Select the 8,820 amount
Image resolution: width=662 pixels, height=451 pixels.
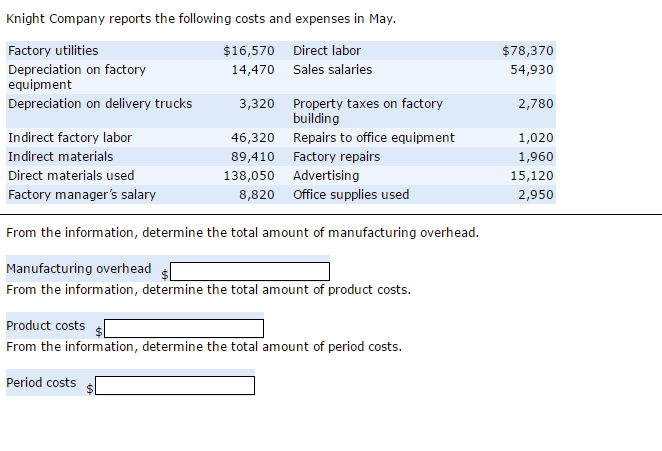click(257, 195)
